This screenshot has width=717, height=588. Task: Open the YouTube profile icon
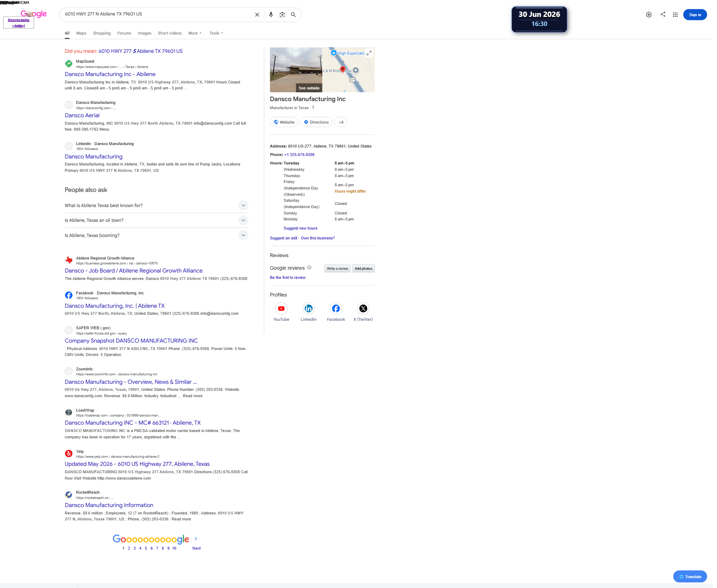(281, 309)
